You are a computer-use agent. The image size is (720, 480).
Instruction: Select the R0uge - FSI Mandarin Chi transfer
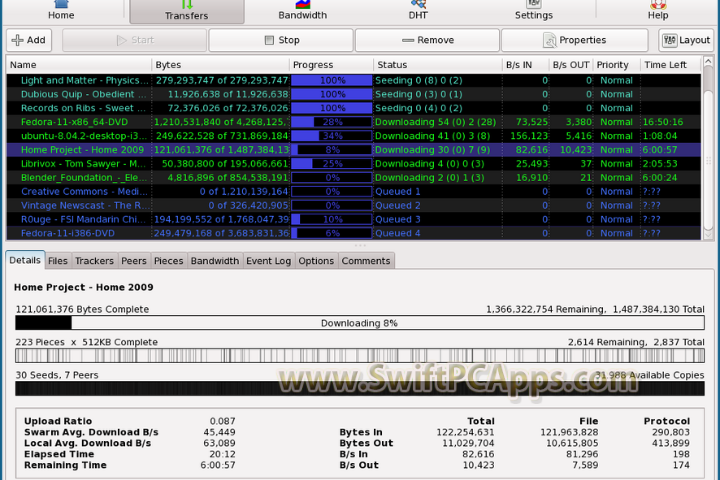(x=354, y=219)
